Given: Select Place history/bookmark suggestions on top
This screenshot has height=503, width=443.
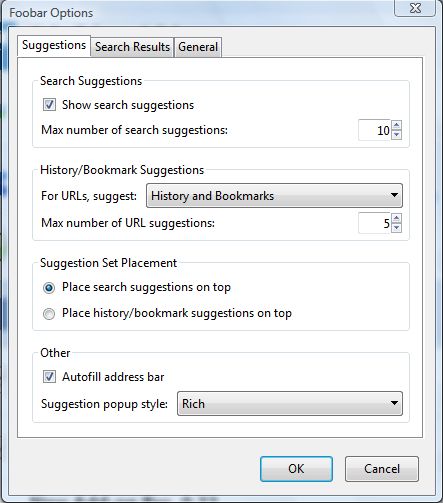Looking at the screenshot, I should 49,314.
